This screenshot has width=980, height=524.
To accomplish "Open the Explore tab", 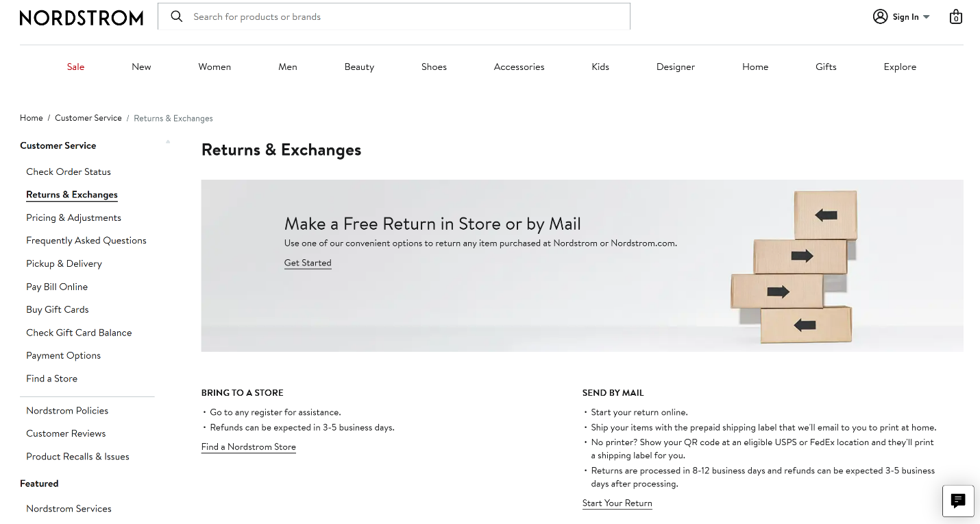I will tap(900, 67).
